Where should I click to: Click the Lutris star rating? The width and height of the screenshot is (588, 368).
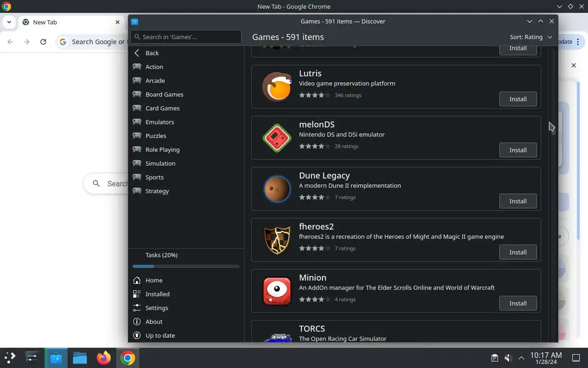tap(315, 95)
